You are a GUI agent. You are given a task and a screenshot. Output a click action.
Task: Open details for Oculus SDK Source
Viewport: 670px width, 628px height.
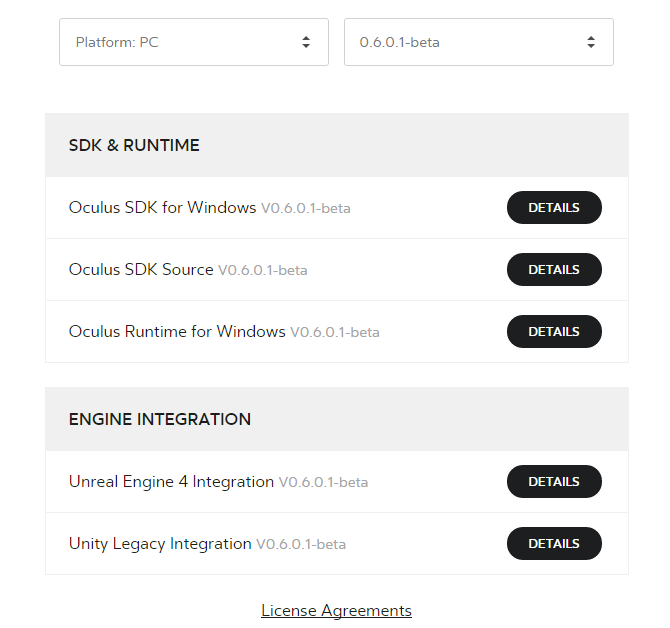(x=554, y=270)
